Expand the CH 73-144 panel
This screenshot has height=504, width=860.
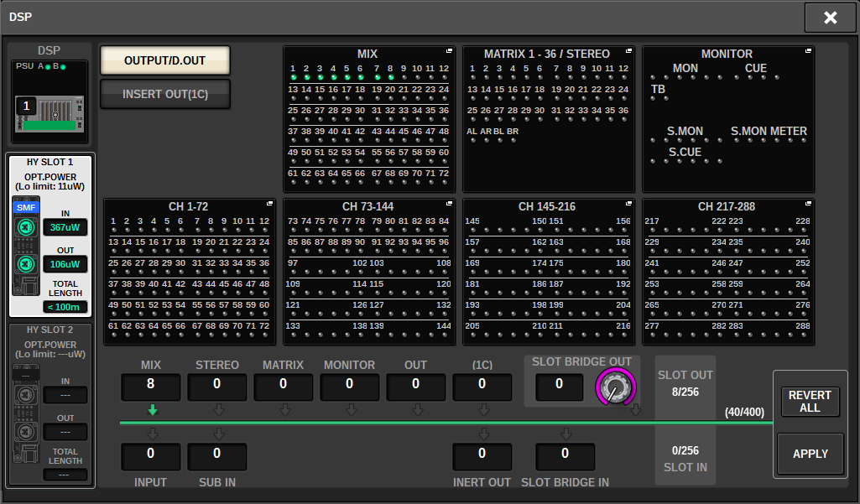pyautogui.click(x=449, y=205)
